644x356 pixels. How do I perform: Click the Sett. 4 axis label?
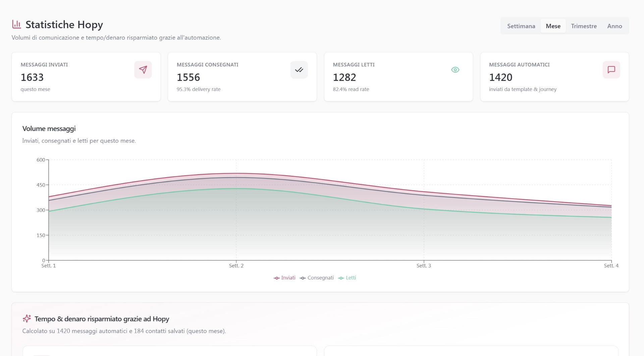point(611,266)
